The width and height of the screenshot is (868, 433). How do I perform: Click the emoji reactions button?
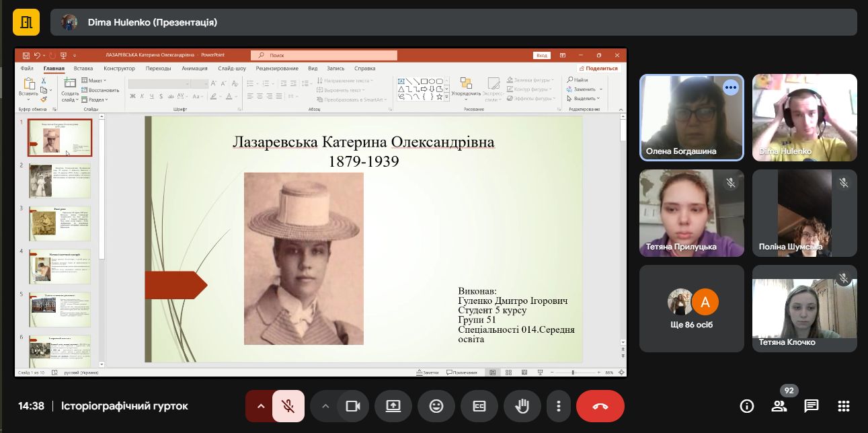tap(436, 406)
